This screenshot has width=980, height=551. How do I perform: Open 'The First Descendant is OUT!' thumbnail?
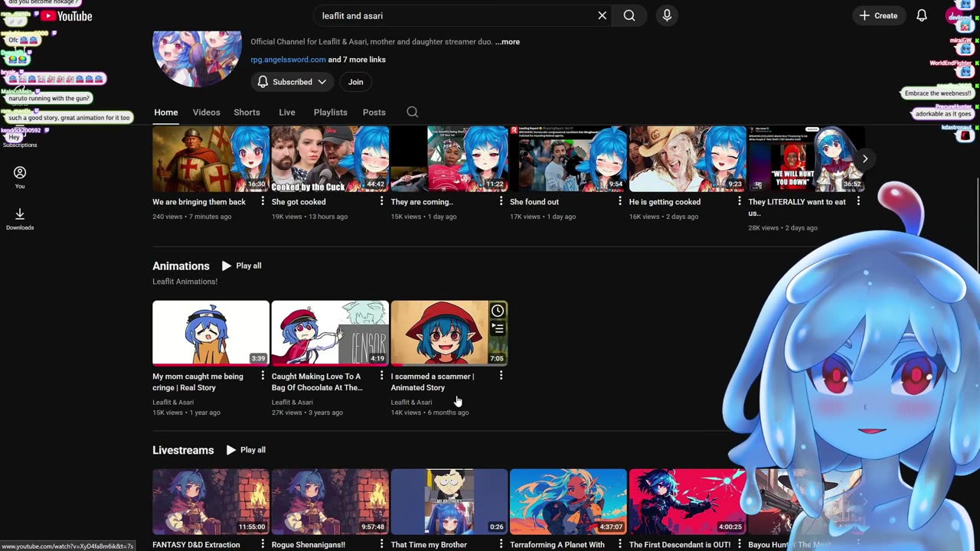[688, 501]
